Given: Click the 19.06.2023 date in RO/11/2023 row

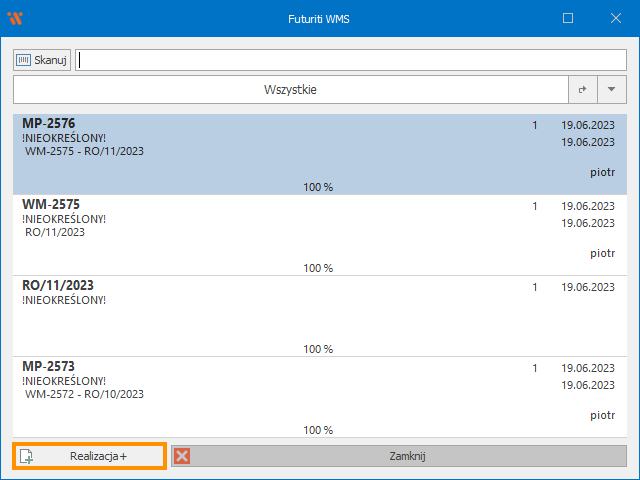Looking at the screenshot, I should point(587,287).
